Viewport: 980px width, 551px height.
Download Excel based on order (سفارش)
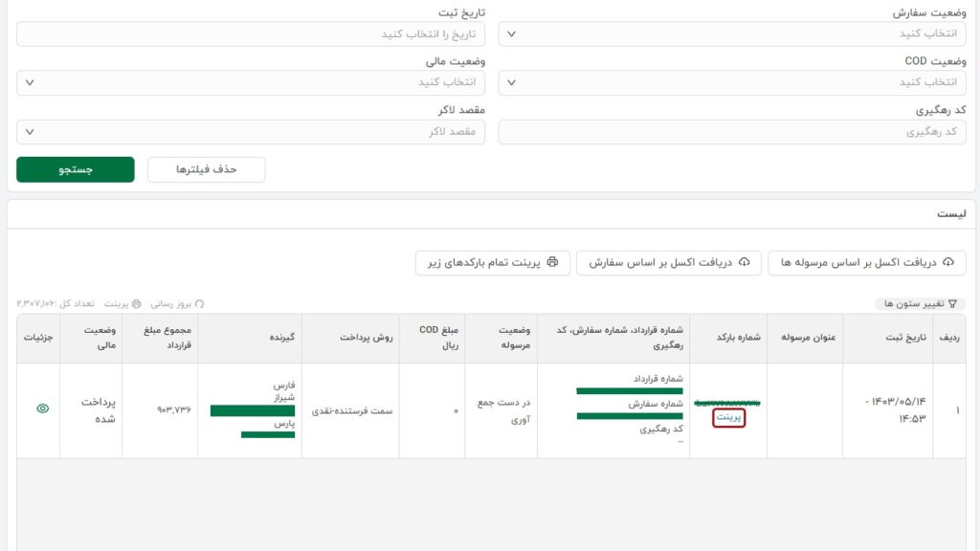point(668,262)
